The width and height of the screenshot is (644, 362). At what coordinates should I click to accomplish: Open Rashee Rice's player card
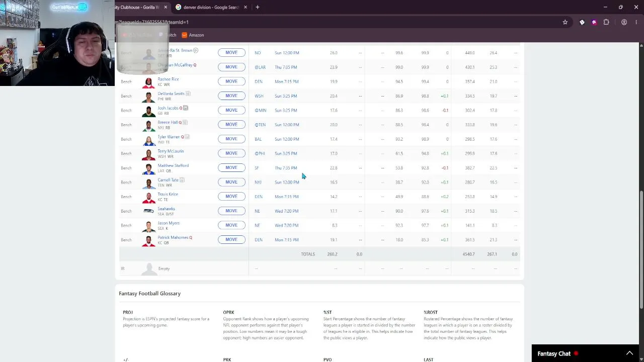coord(168,79)
